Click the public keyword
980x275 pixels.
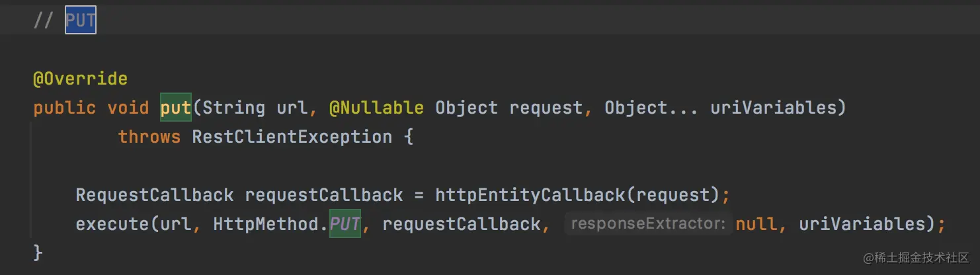(65, 108)
